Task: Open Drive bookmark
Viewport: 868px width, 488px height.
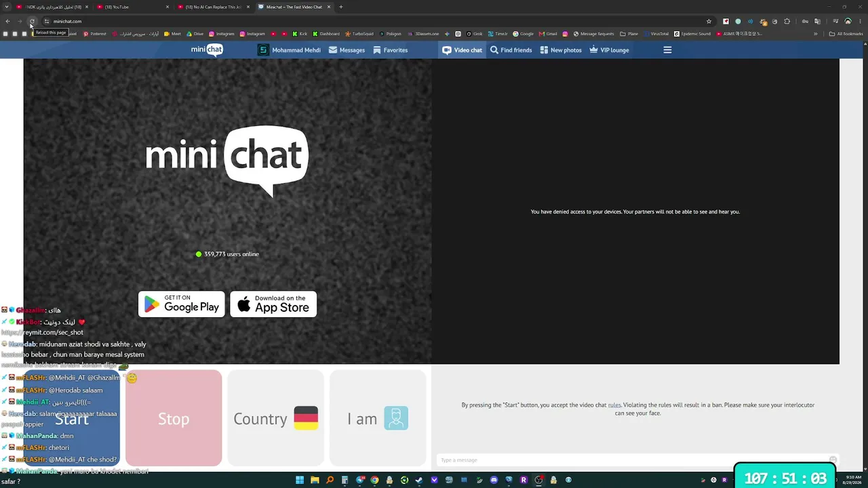Action: point(195,34)
